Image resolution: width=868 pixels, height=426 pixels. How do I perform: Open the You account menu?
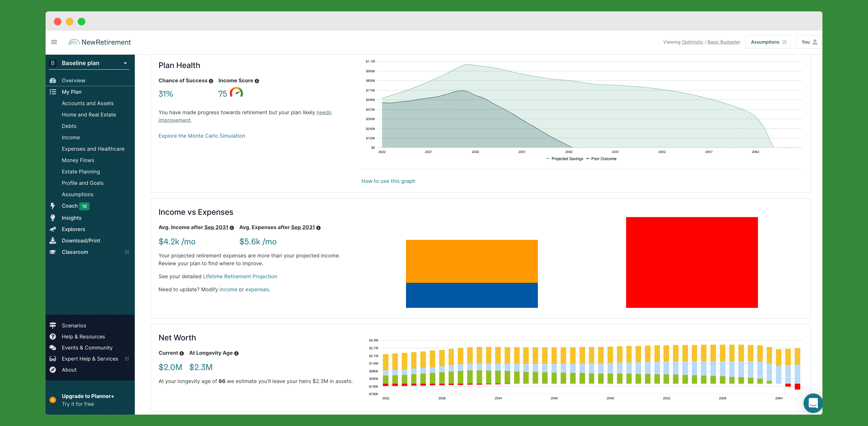click(x=809, y=42)
